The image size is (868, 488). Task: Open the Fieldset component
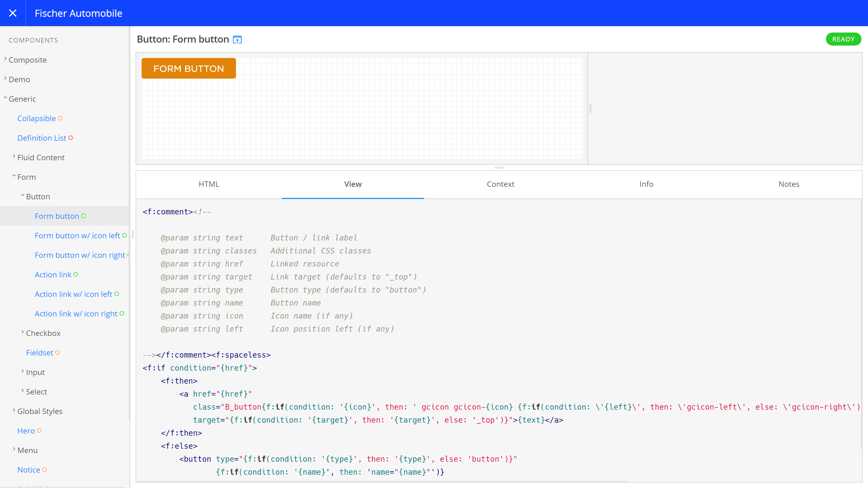(40, 353)
